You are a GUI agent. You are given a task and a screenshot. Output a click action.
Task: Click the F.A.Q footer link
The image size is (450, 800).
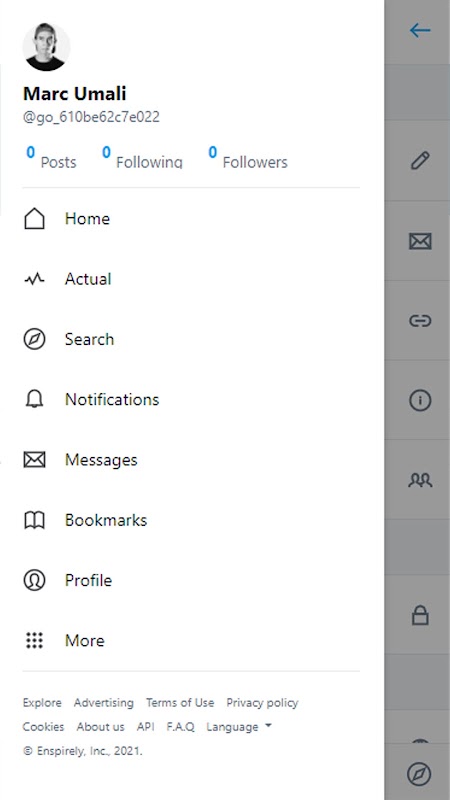pos(181,727)
